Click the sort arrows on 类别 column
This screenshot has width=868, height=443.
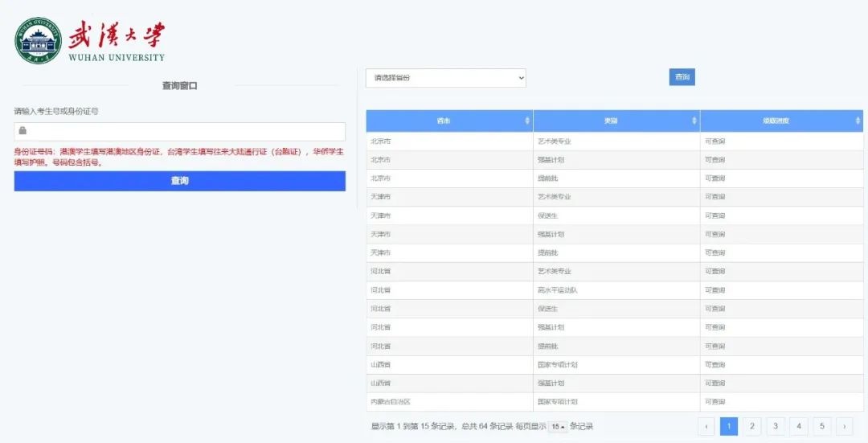[x=694, y=121]
